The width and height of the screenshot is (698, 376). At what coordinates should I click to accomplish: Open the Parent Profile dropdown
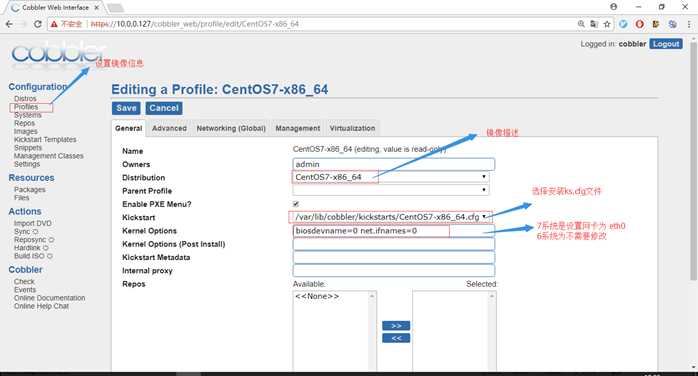click(x=390, y=190)
